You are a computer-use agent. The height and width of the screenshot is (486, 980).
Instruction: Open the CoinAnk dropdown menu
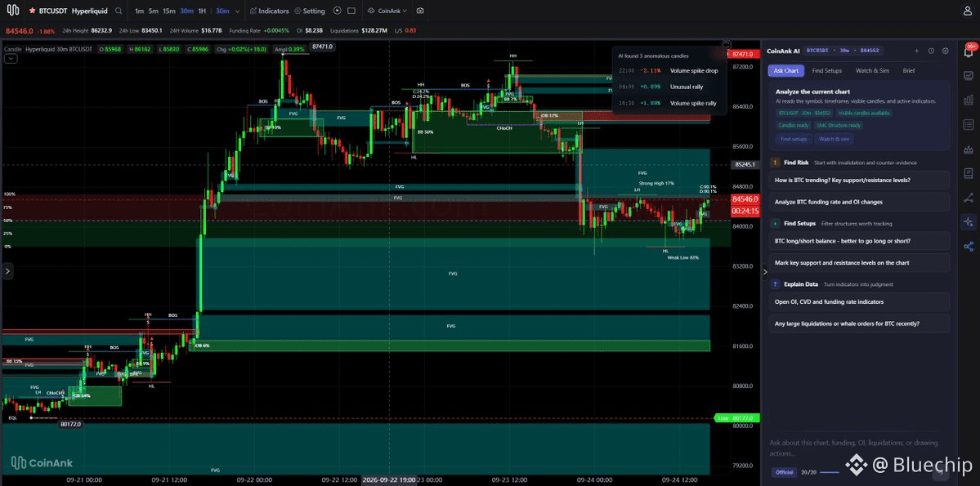(387, 11)
